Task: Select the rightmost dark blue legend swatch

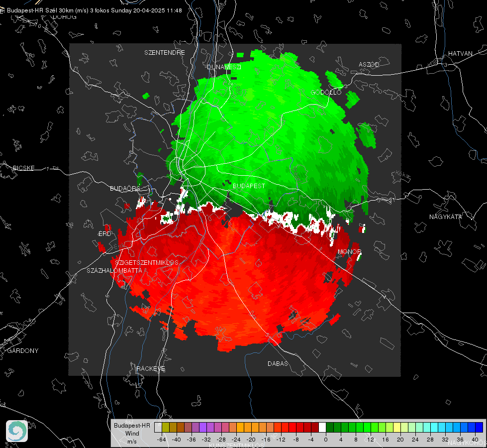Action: point(479,427)
